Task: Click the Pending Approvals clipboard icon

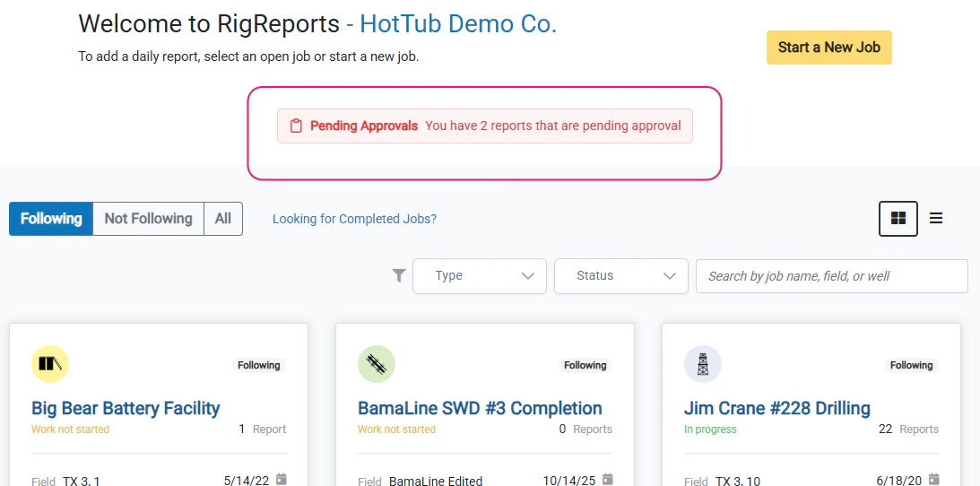Action: 296,126
